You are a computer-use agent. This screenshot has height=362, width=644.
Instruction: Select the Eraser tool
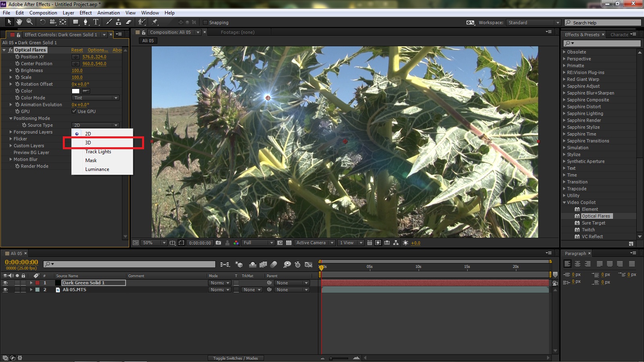129,22
